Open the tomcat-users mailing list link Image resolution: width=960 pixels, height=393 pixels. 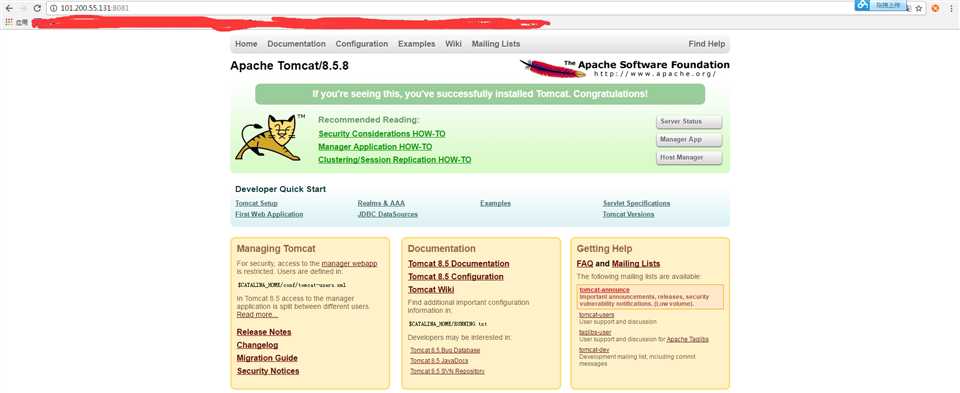(596, 315)
